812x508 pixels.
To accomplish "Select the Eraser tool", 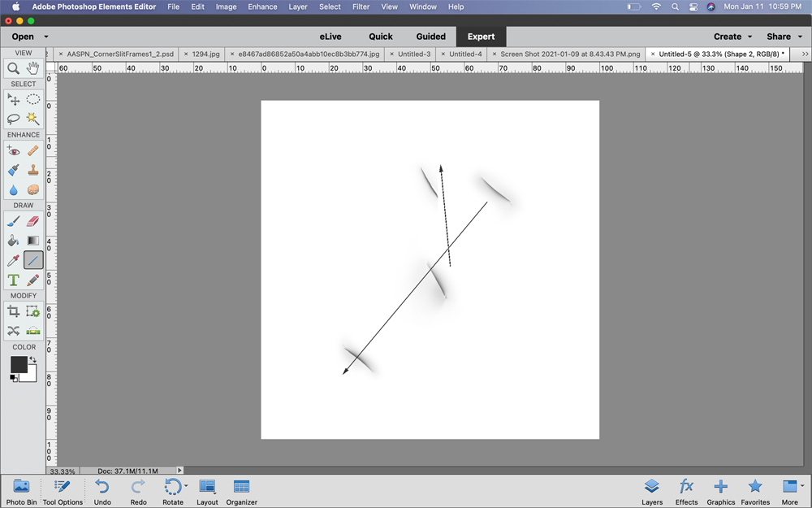I will (33, 221).
